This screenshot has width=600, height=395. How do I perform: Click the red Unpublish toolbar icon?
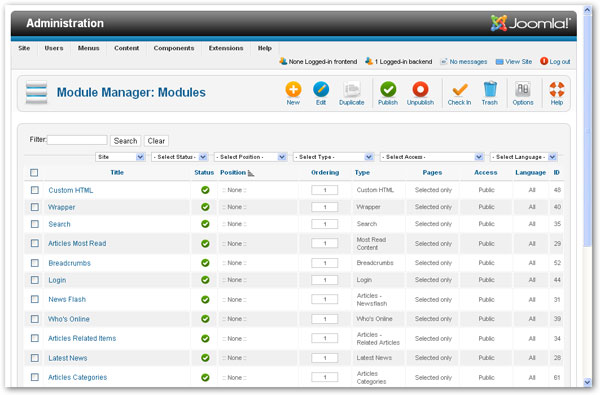click(x=420, y=90)
